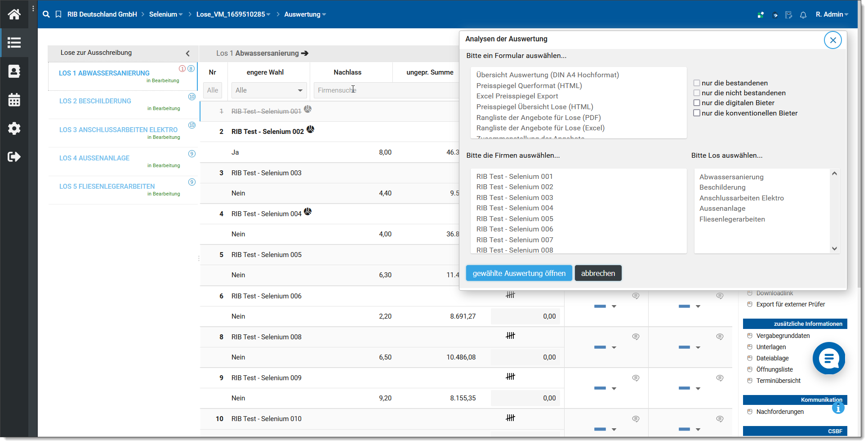This screenshot has height=444, width=868.
Task: Click the first comment bubble in Selenium 008 row
Action: 636,337
